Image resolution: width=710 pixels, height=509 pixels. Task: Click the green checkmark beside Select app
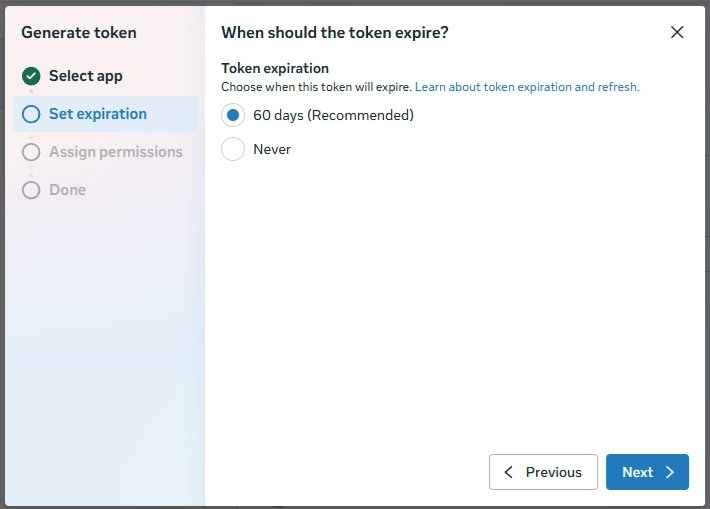click(x=31, y=76)
